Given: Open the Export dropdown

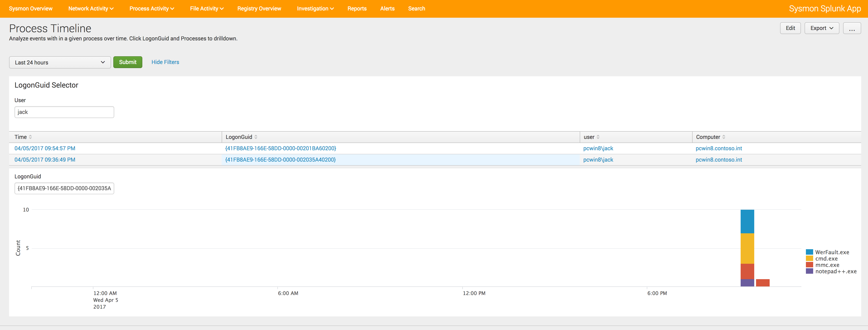Looking at the screenshot, I should click(x=822, y=28).
